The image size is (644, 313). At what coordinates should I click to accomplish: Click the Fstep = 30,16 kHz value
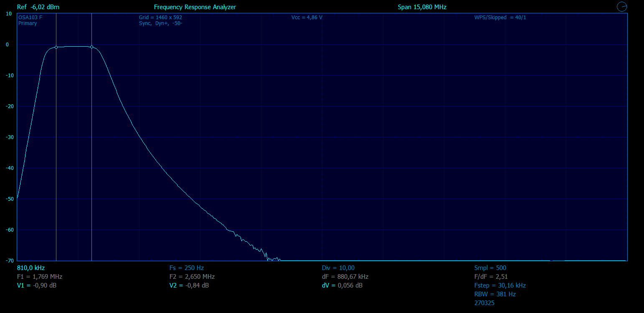click(500, 285)
